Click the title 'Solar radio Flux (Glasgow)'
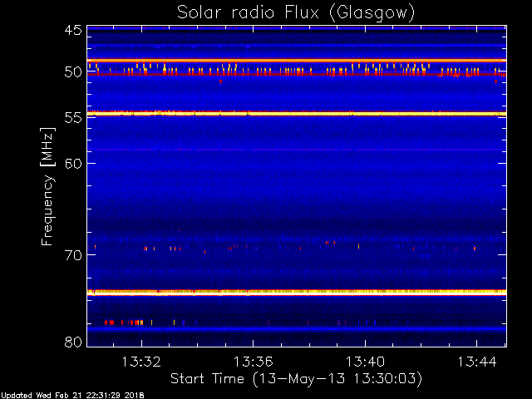532x399 pixels. tap(296, 13)
